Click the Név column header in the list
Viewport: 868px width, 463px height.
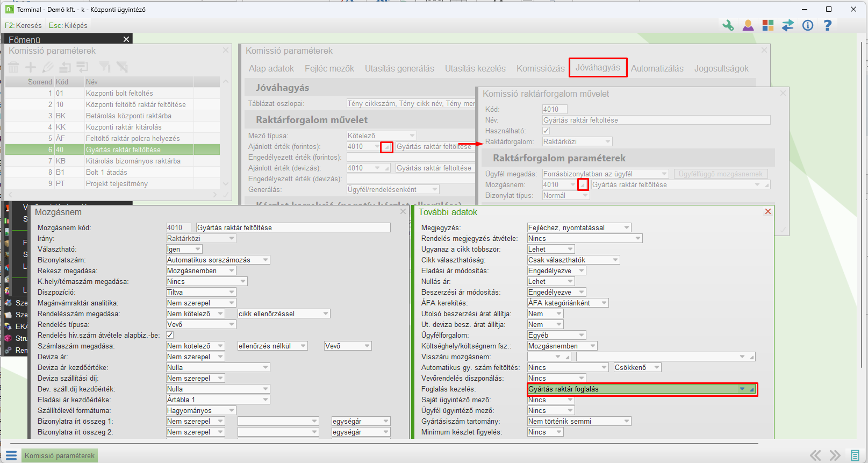(139, 82)
